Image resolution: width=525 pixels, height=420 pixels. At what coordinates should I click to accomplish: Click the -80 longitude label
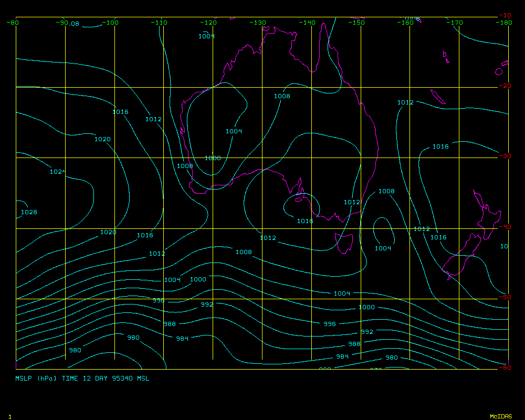click(x=13, y=23)
